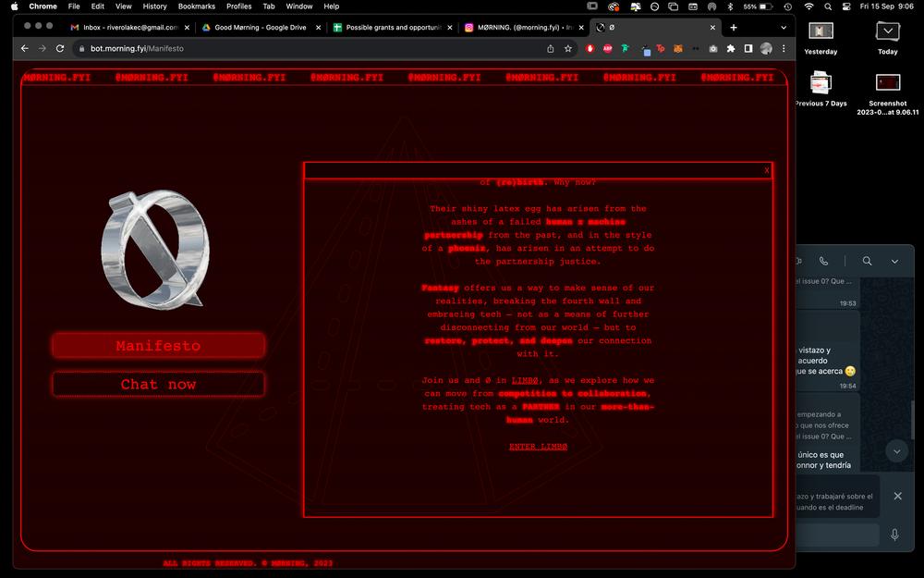Expand the tab search chevron
The image size is (924, 578).
784,27
